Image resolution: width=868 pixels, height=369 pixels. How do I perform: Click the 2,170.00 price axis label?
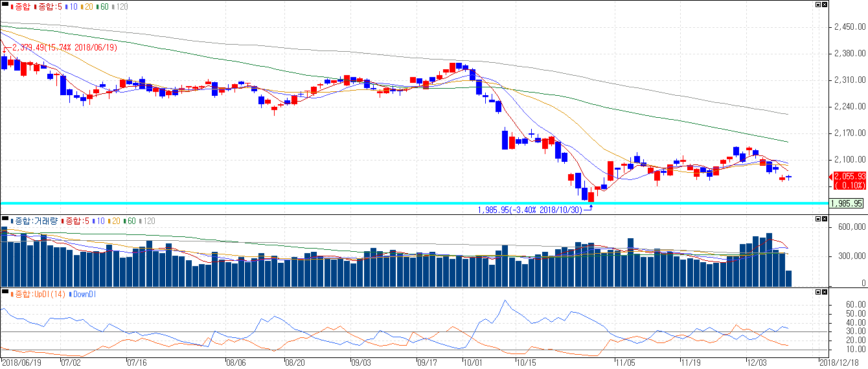851,133
